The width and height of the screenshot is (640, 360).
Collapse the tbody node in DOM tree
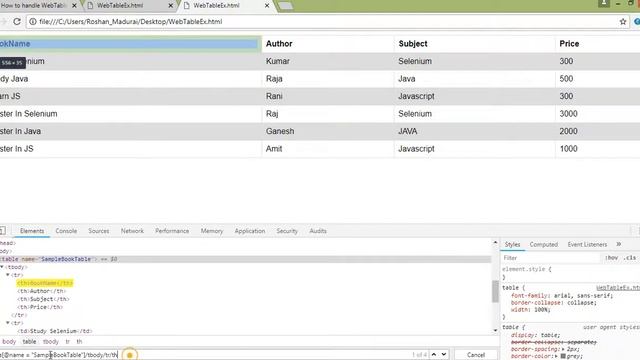click(x=2, y=267)
